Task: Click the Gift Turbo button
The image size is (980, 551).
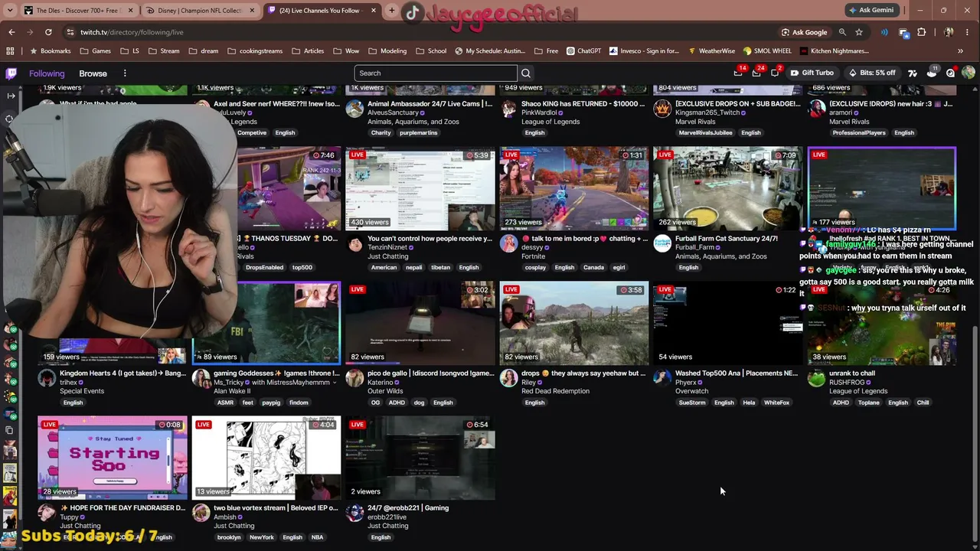Action: click(812, 73)
